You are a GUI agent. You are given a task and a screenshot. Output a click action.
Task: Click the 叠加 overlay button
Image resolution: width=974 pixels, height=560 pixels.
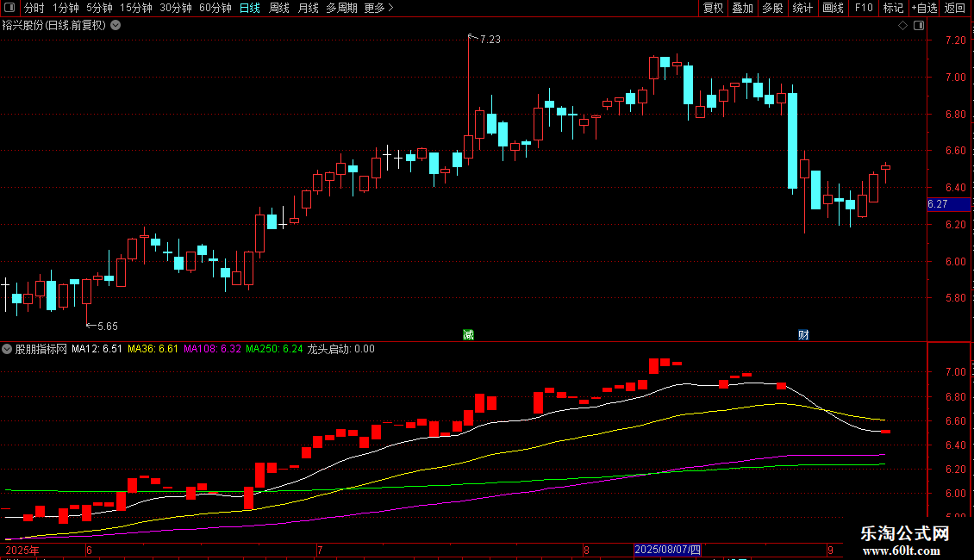(x=742, y=8)
